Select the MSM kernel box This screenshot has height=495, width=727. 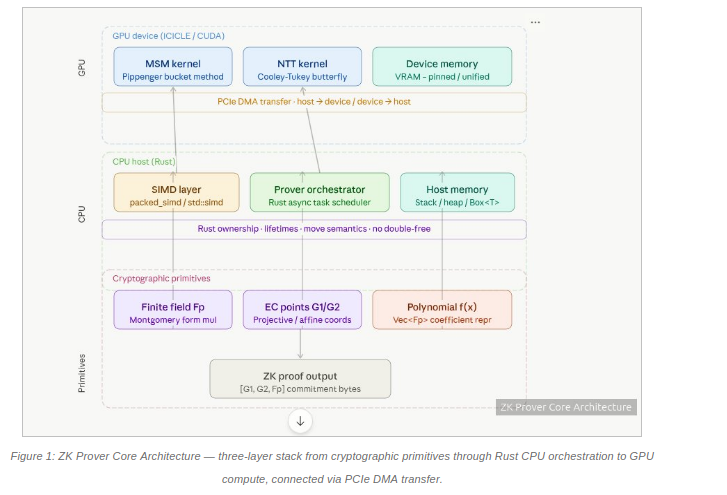pos(172,66)
